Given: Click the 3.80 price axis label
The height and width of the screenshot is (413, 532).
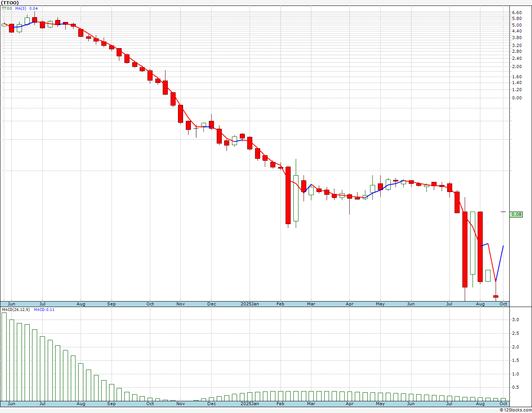Looking at the screenshot, I should point(516,38).
